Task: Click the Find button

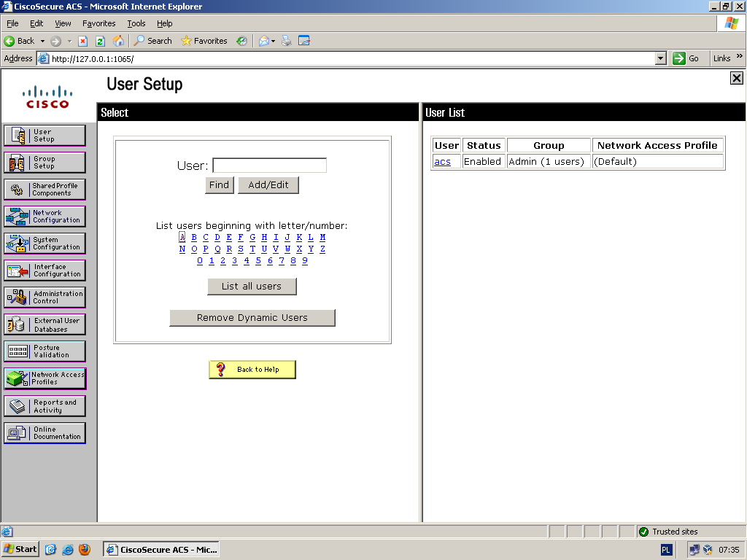Action: [x=219, y=184]
